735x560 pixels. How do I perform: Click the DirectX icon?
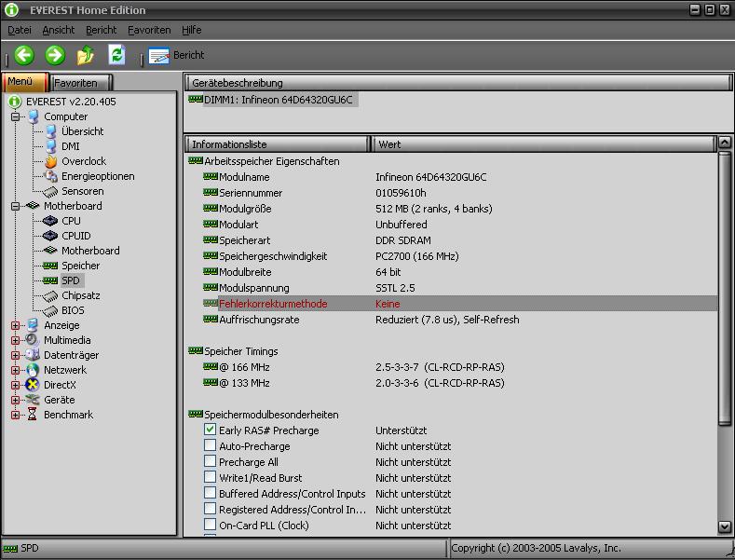(x=33, y=385)
